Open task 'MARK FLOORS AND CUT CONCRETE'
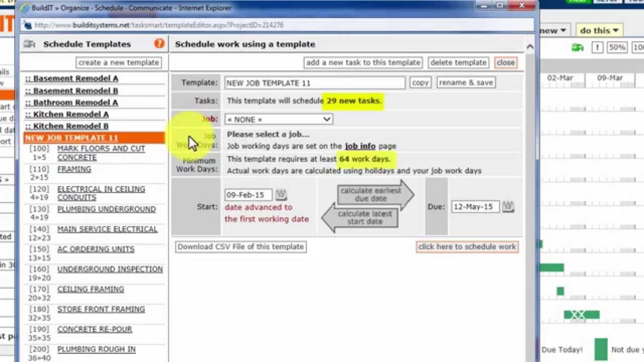 [101, 153]
